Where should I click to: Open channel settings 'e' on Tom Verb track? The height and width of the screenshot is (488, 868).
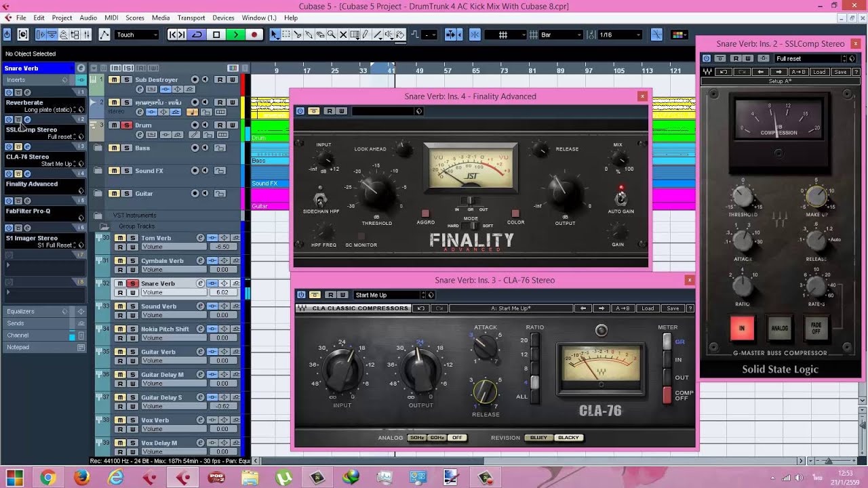pos(201,238)
